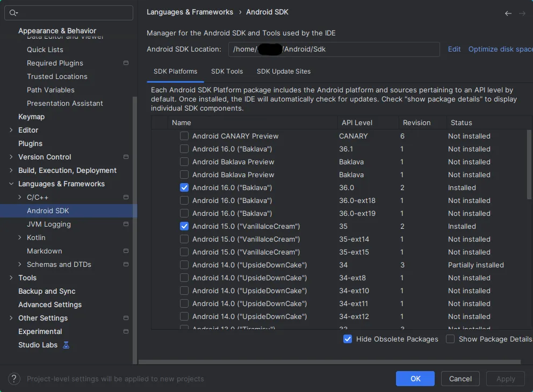Click the magnifier icon in settings search
The height and width of the screenshot is (392, 533).
point(12,12)
